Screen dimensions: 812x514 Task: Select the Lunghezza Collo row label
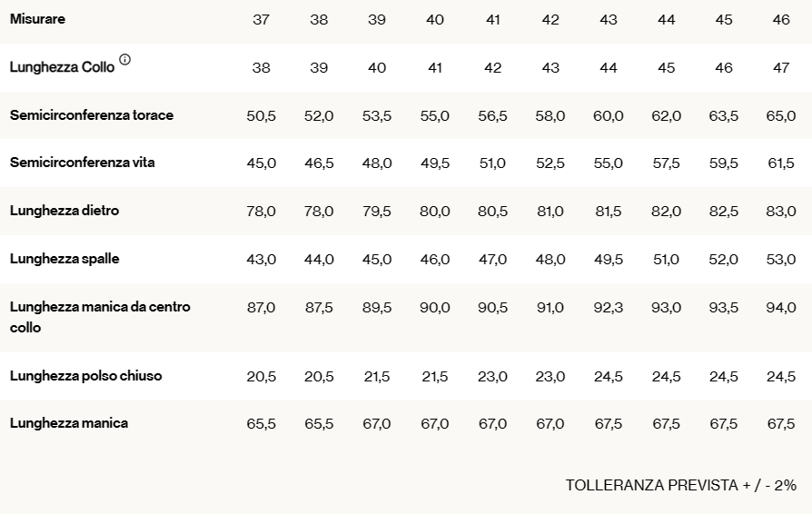click(62, 67)
